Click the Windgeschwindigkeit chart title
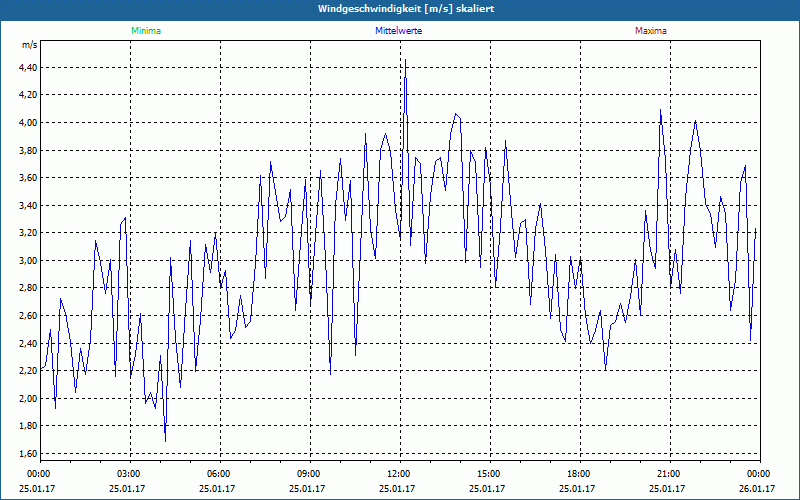800x500 pixels. click(x=406, y=9)
